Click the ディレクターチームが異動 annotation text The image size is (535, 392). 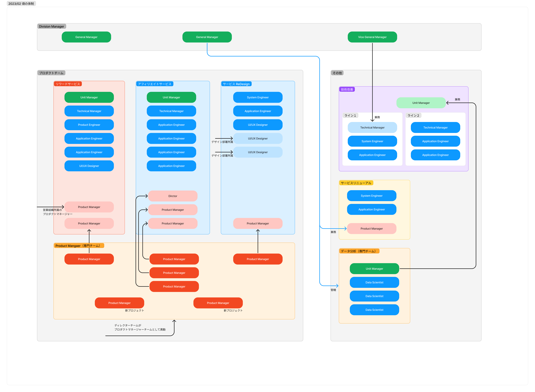point(140,327)
